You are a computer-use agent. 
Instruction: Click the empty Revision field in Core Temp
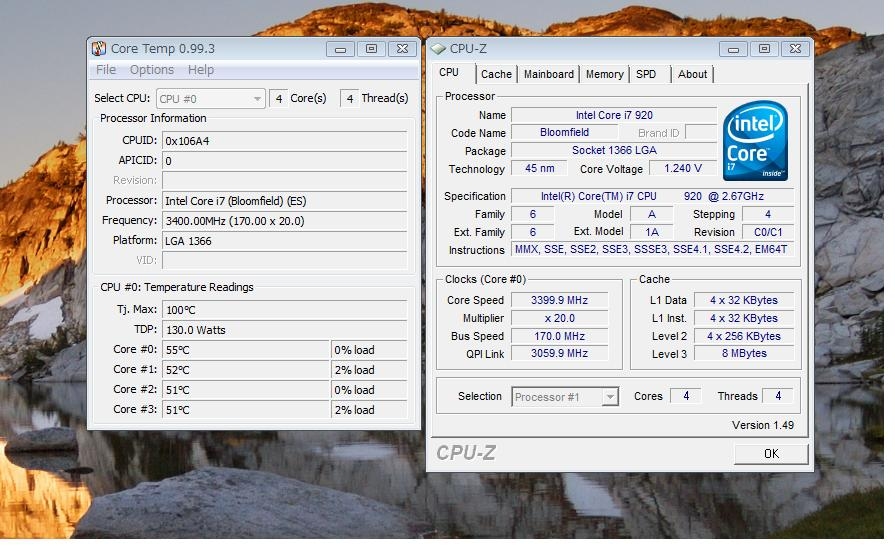(x=284, y=181)
